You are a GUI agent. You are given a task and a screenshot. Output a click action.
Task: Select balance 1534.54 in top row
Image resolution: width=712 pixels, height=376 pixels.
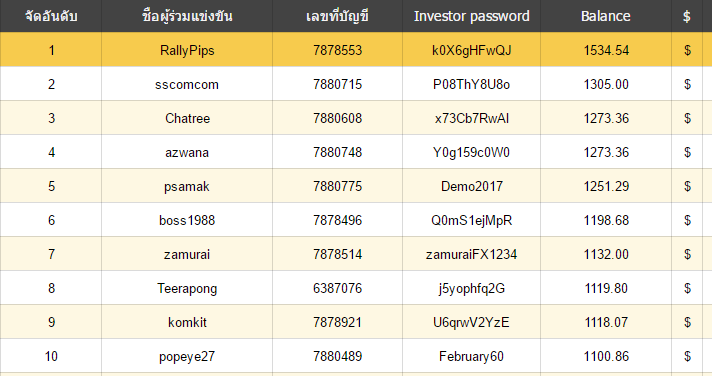coord(606,50)
